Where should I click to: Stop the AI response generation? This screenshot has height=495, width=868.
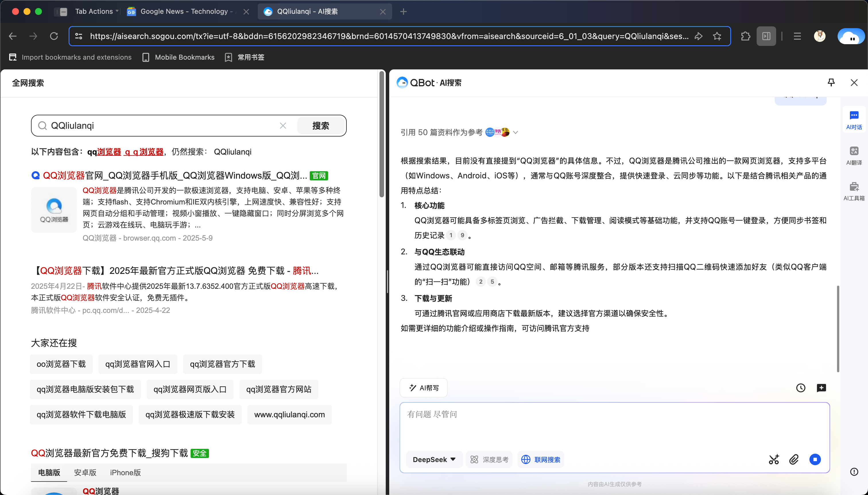point(815,460)
